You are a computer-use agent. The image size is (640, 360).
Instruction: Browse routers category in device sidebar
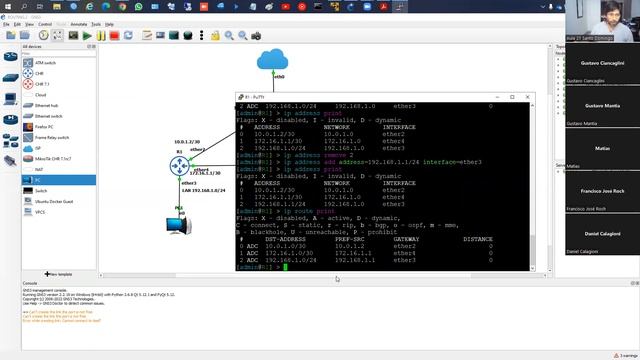pyautogui.click(x=10, y=56)
